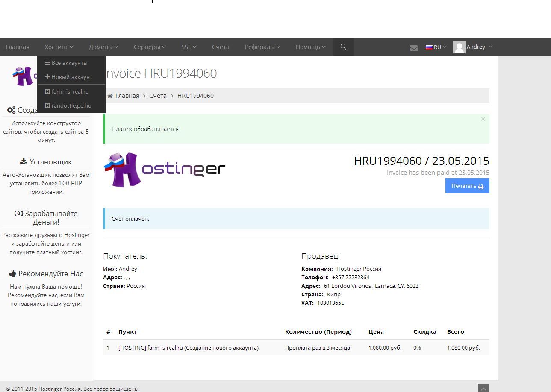Click the Печатать print button
This screenshot has height=392, width=551.
[x=467, y=186]
